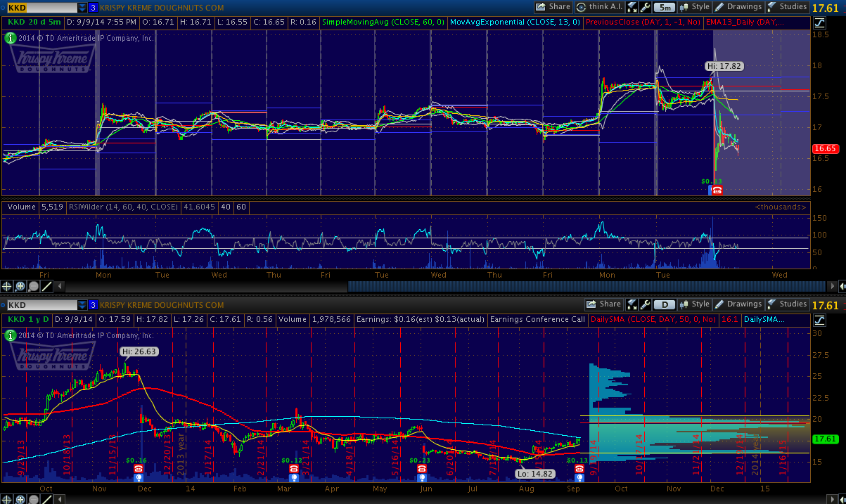Open symbol dropdown arrow in bottom chart
This screenshot has height=504, width=846.
82,304
